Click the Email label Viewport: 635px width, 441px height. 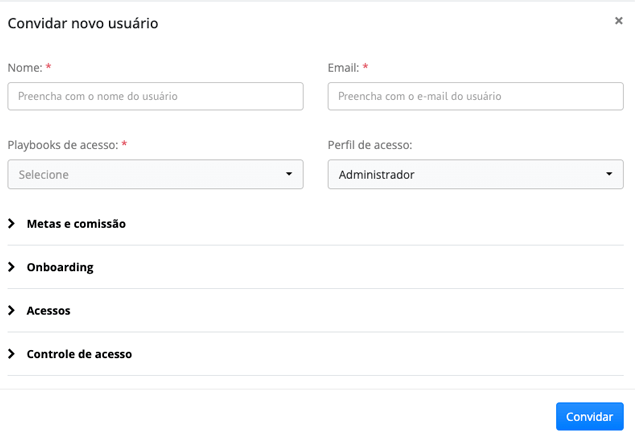(343, 68)
